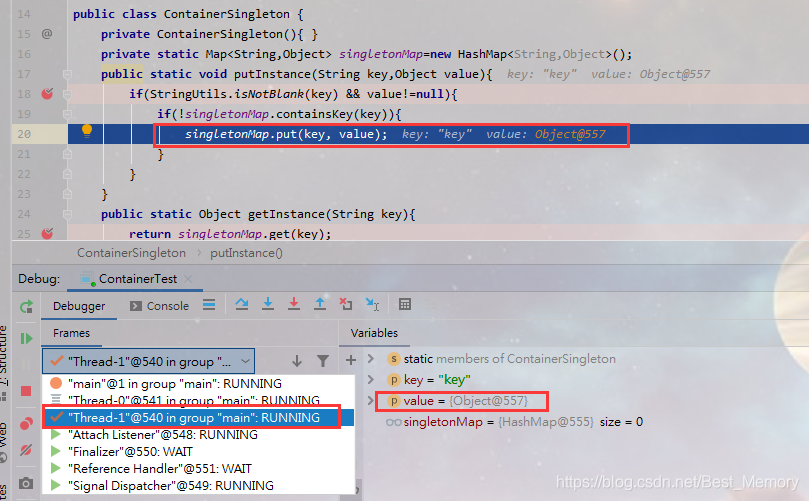809x501 pixels.
Task: Select "Signal Dispatcher"@549 thread
Action: coord(198,486)
